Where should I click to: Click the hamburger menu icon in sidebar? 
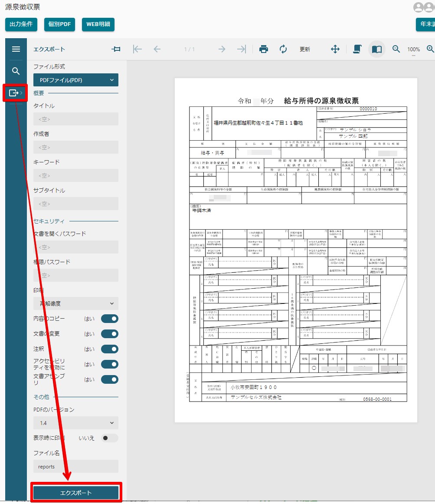click(x=16, y=49)
